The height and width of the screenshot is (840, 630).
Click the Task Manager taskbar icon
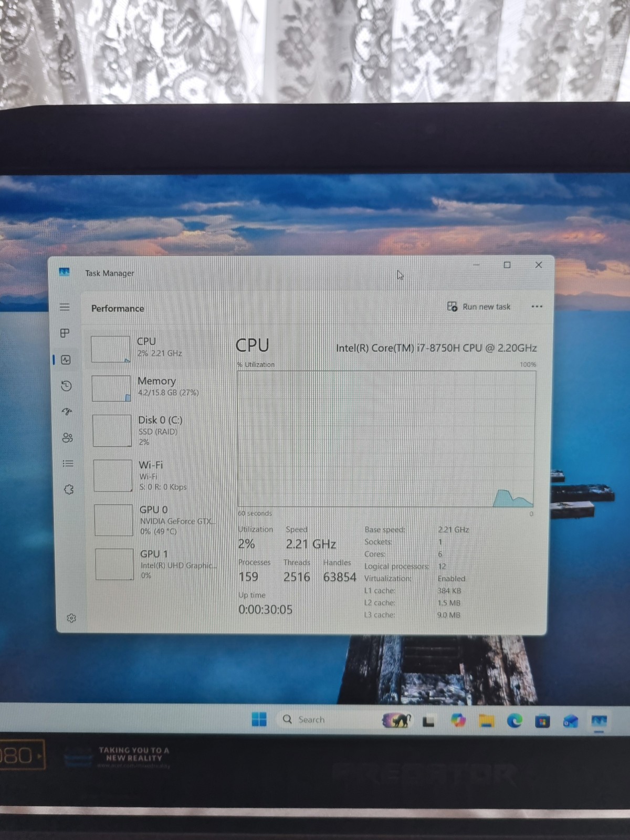click(x=599, y=721)
